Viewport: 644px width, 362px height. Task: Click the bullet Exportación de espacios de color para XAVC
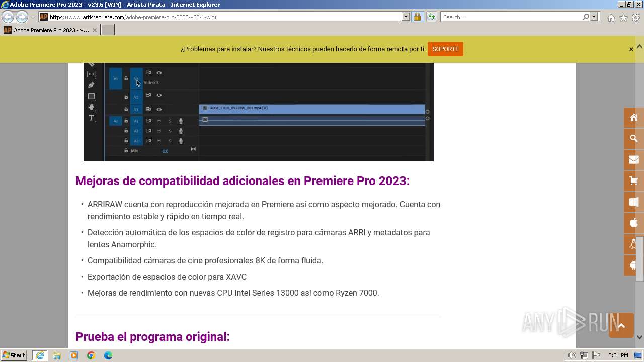click(x=167, y=277)
